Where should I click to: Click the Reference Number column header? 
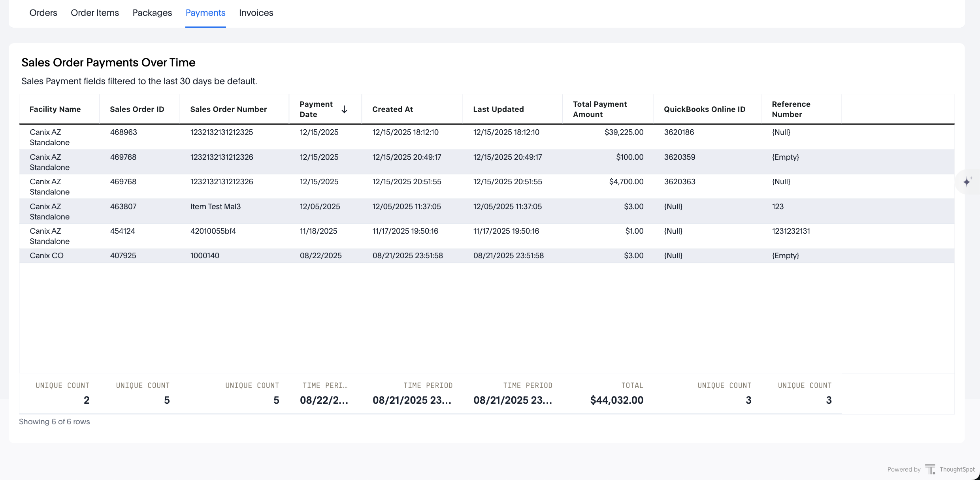coord(791,109)
